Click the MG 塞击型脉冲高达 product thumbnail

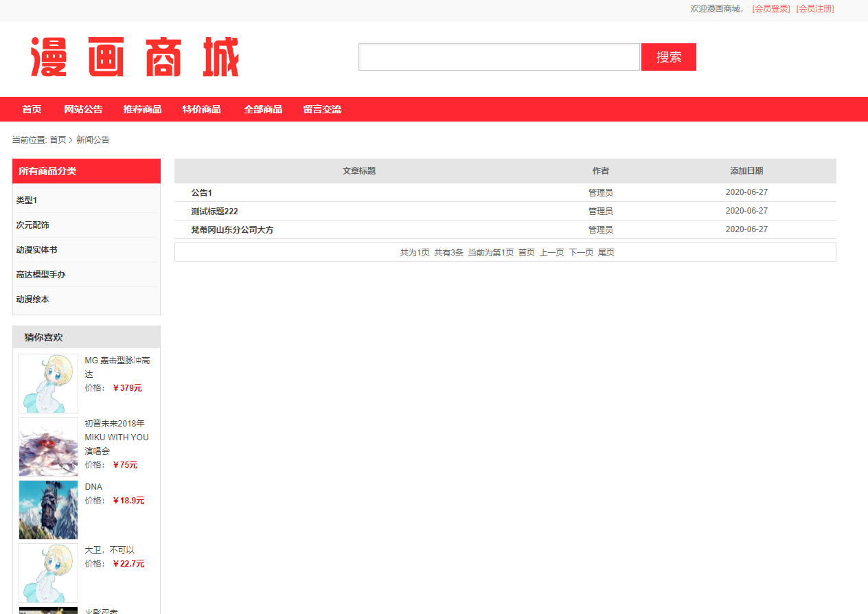point(48,383)
